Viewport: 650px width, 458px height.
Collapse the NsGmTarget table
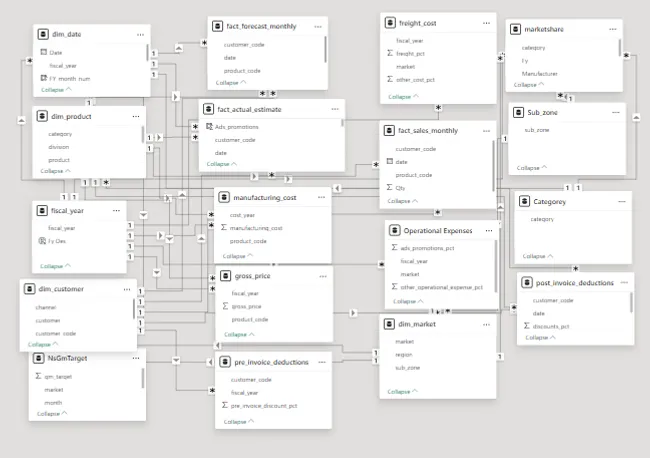[x=52, y=414]
